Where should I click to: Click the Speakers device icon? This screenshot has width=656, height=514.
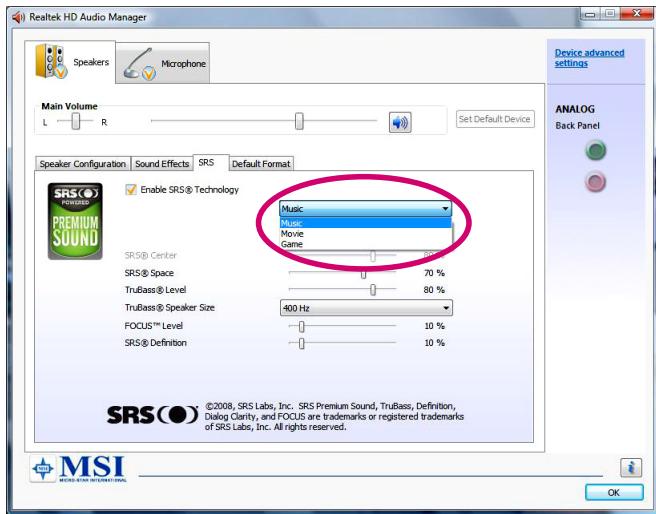click(51, 61)
